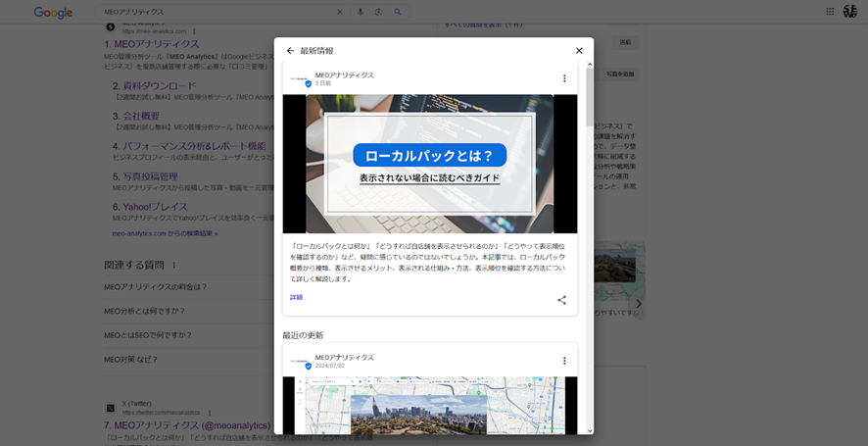Open the three-dot menu beside 関連する質問

tap(173, 265)
